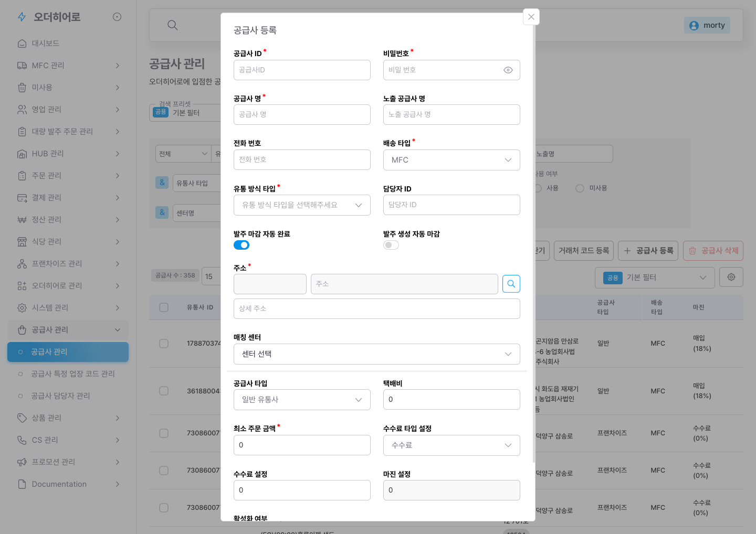Click the 영업 관리 people icon
The image size is (756, 534).
(22, 110)
